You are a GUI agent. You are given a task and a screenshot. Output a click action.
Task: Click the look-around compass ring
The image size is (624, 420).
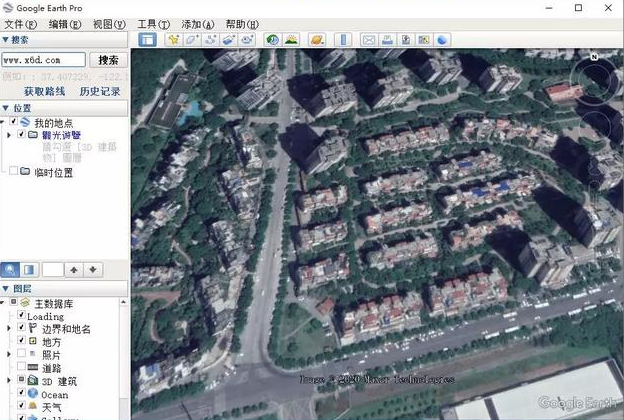[596, 78]
